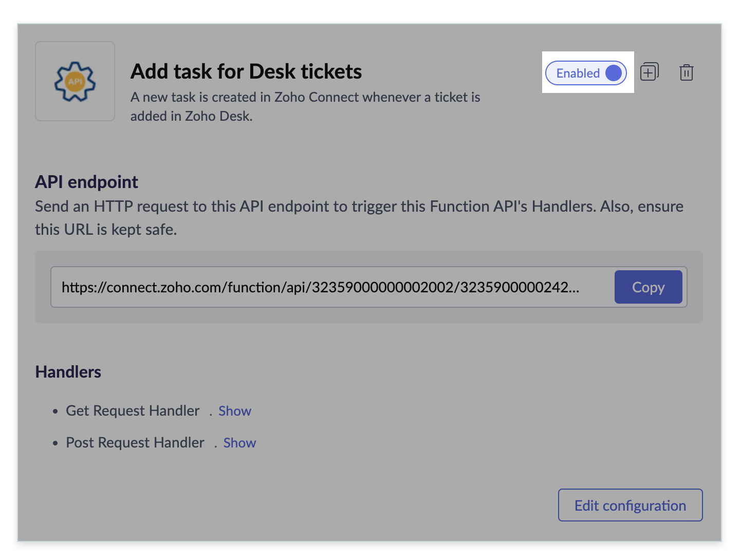The width and height of the screenshot is (740, 560).
Task: Click the bullet before Get Request Handler
Action: 55,412
